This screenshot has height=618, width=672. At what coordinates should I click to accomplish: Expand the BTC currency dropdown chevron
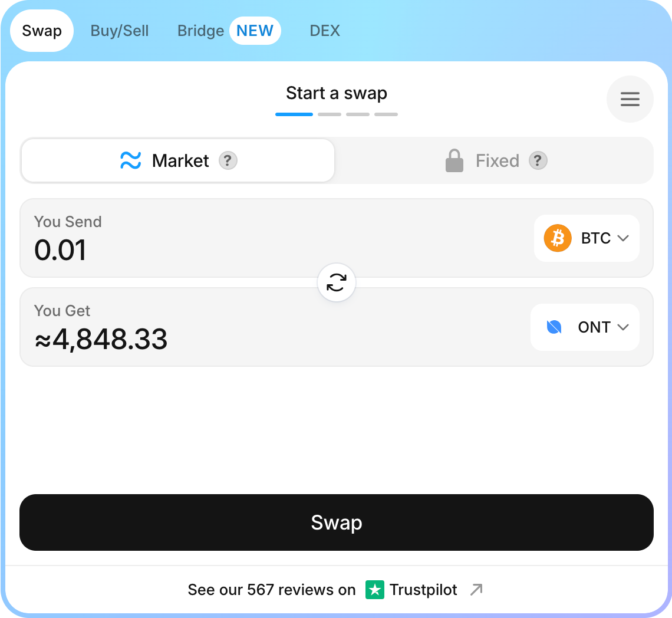click(622, 238)
